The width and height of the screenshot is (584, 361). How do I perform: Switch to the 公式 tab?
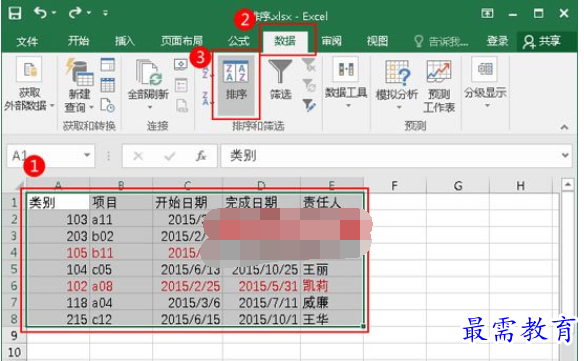point(239,41)
